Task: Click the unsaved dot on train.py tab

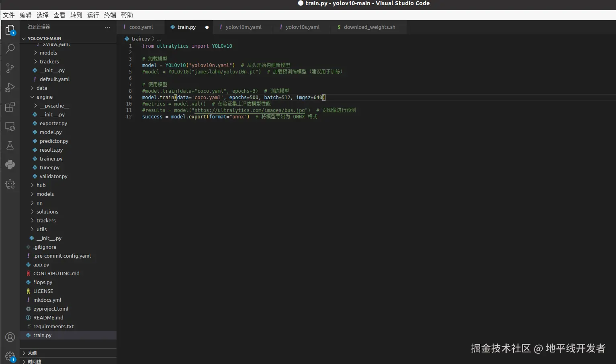Action: 207,27
